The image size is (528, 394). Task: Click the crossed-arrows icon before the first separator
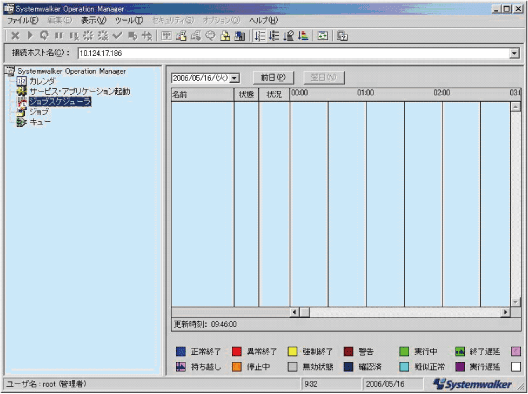147,36
